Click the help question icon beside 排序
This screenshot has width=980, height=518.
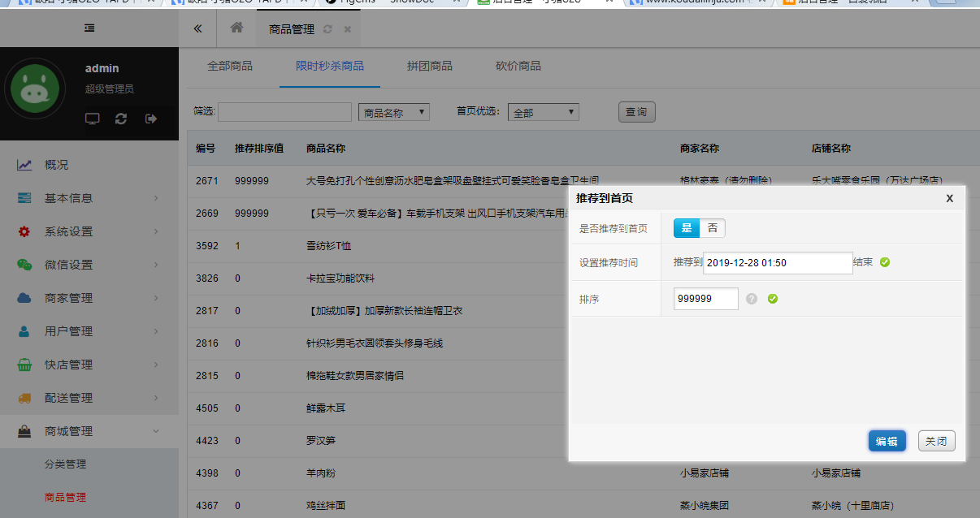(752, 299)
